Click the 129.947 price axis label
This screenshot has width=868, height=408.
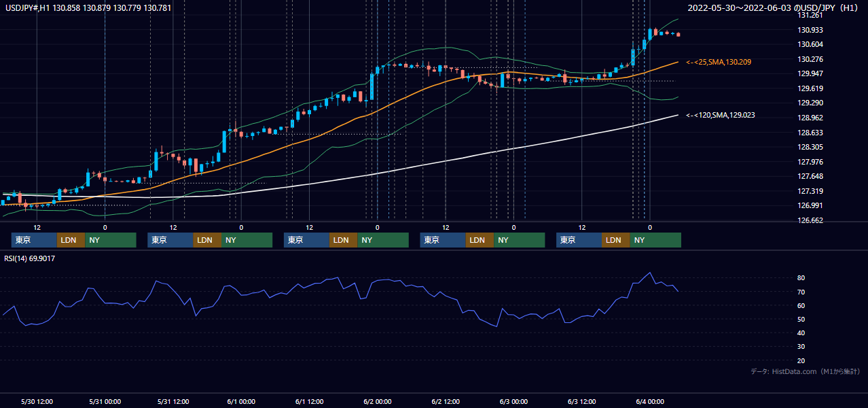point(812,73)
